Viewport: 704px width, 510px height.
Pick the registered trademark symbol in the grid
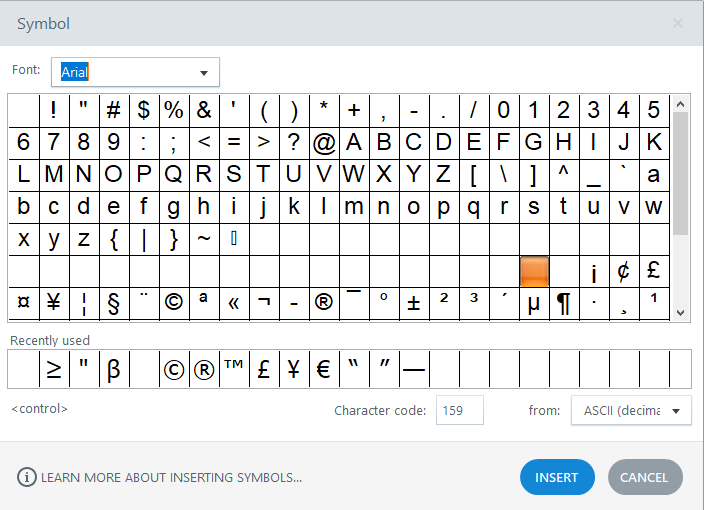[x=324, y=303]
